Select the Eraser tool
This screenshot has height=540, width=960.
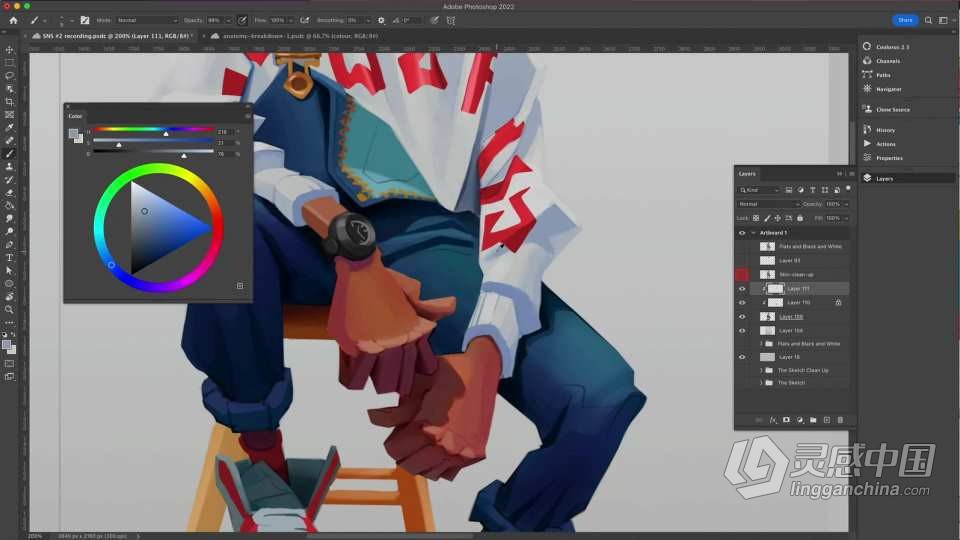click(9, 192)
